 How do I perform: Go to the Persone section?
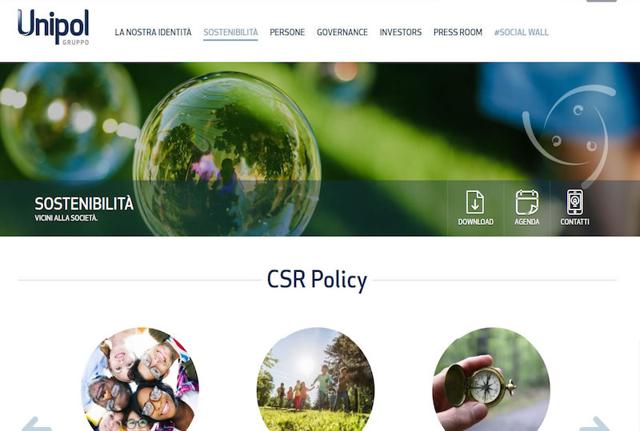click(x=287, y=32)
